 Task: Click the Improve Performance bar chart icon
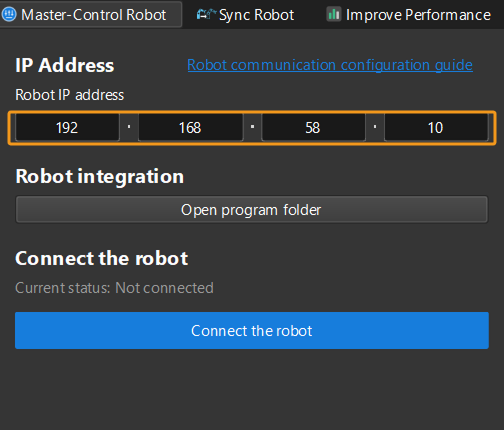334,15
